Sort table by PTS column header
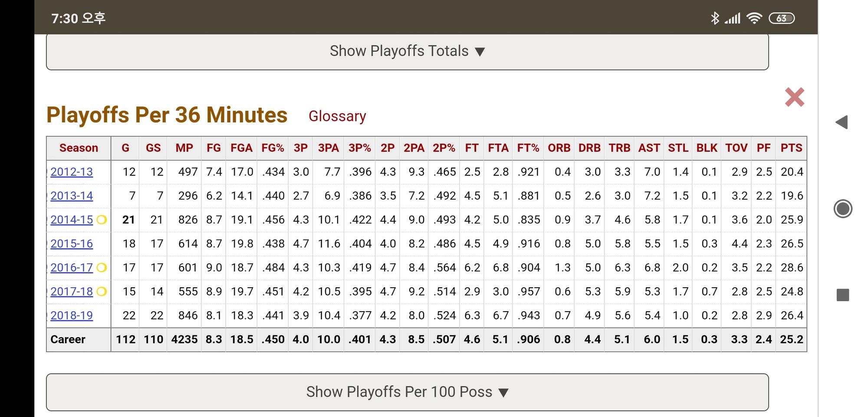This screenshot has height=417, width=868. 791,148
